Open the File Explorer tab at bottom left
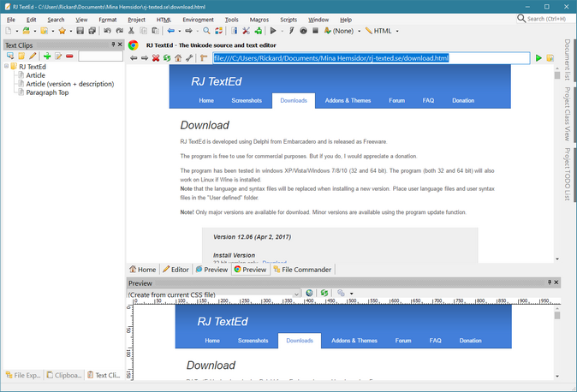577x392 pixels. click(23, 375)
